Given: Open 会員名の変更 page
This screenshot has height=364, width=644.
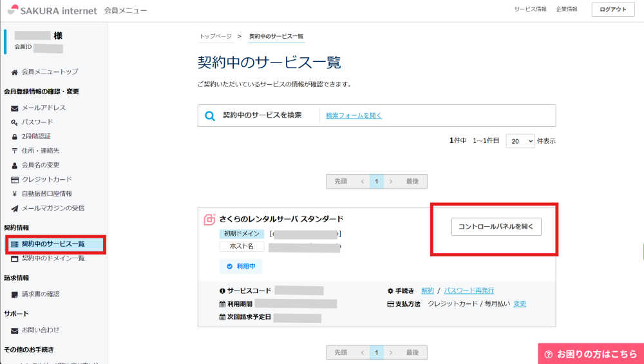Looking at the screenshot, I should coord(41,165).
